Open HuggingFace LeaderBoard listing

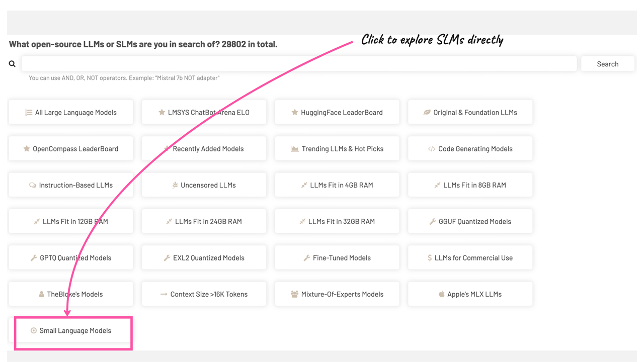[337, 113]
